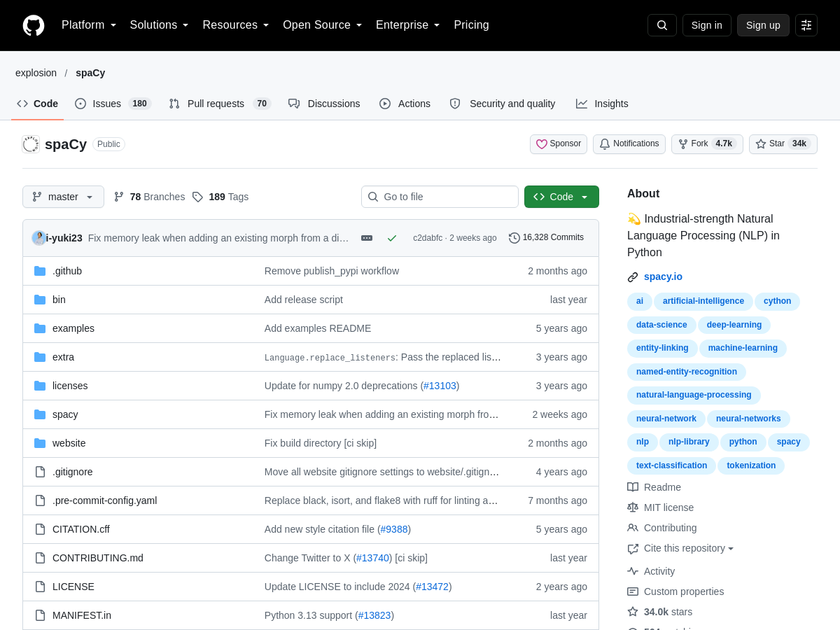View 34.0k stars link
The width and height of the screenshot is (840, 630).
coord(660,612)
